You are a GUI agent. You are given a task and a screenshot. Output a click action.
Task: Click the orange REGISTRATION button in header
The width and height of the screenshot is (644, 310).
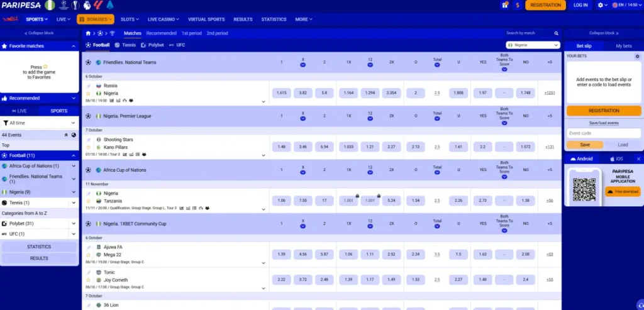pyautogui.click(x=545, y=5)
